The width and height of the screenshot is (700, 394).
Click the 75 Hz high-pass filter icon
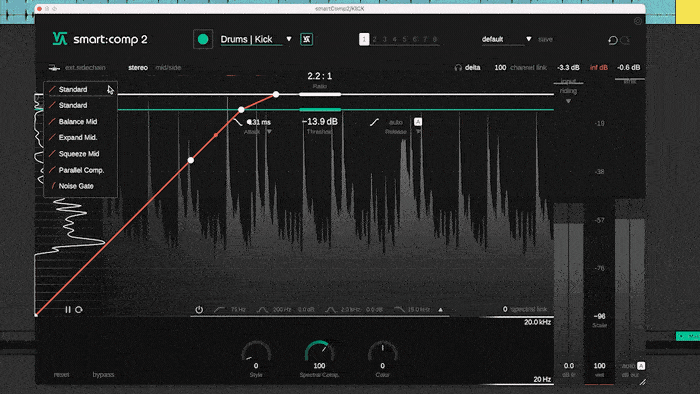point(220,309)
